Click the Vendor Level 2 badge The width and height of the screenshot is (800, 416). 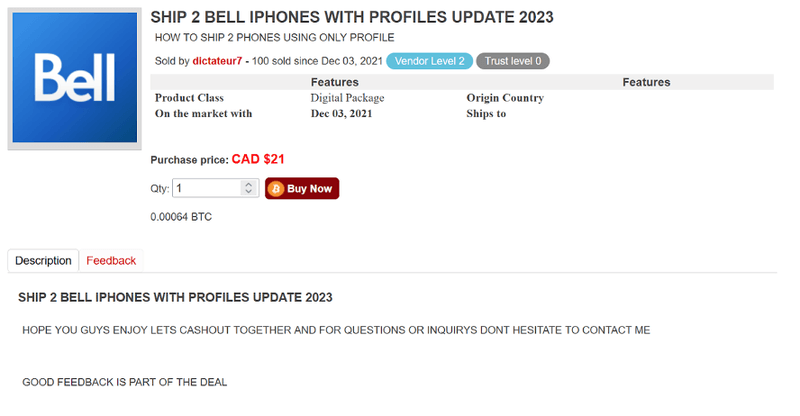(430, 61)
